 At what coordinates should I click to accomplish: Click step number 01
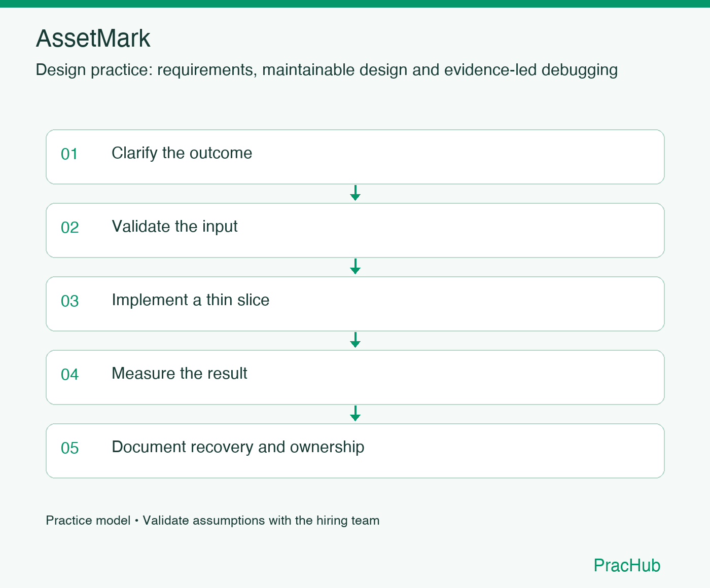(x=69, y=154)
